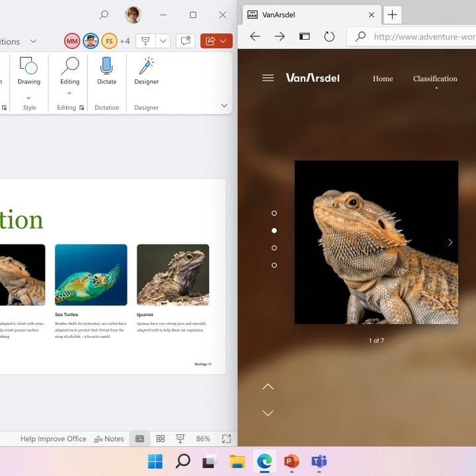Screen dimensions: 476x476
Task: Go back in the browser
Action: [255, 36]
